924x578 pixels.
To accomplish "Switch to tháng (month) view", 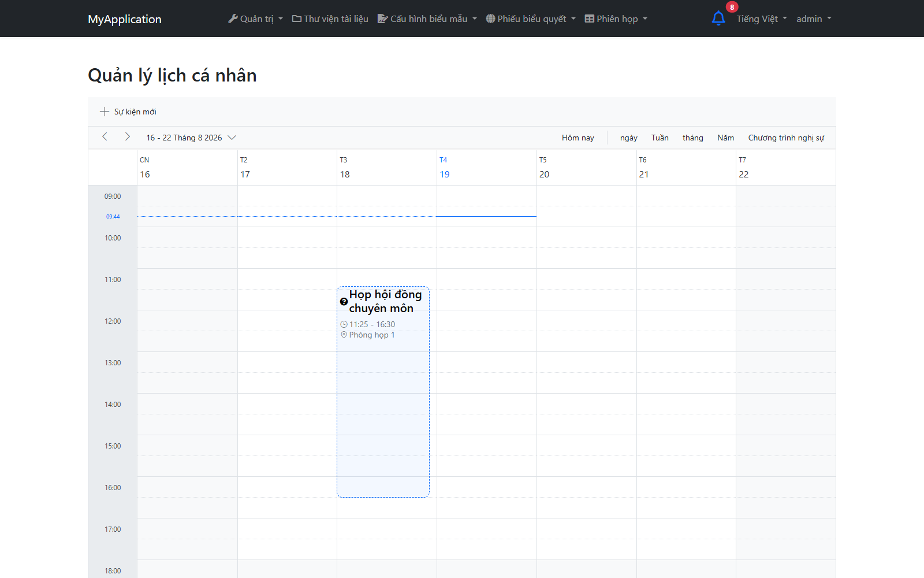I will tap(692, 138).
